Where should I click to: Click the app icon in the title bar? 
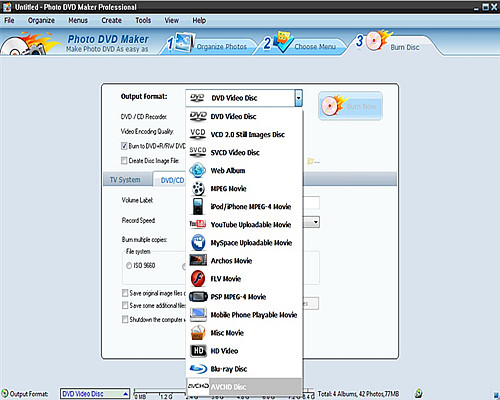(7, 7)
